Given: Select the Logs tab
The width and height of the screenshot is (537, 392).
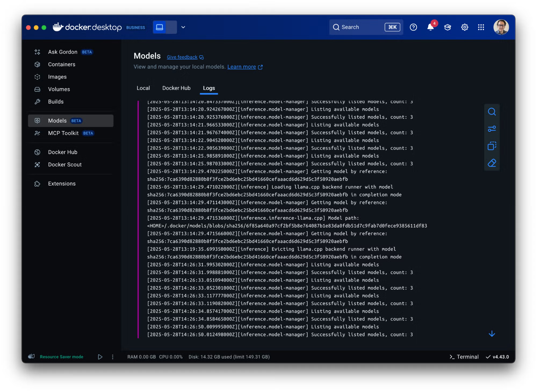Looking at the screenshot, I should [209, 88].
